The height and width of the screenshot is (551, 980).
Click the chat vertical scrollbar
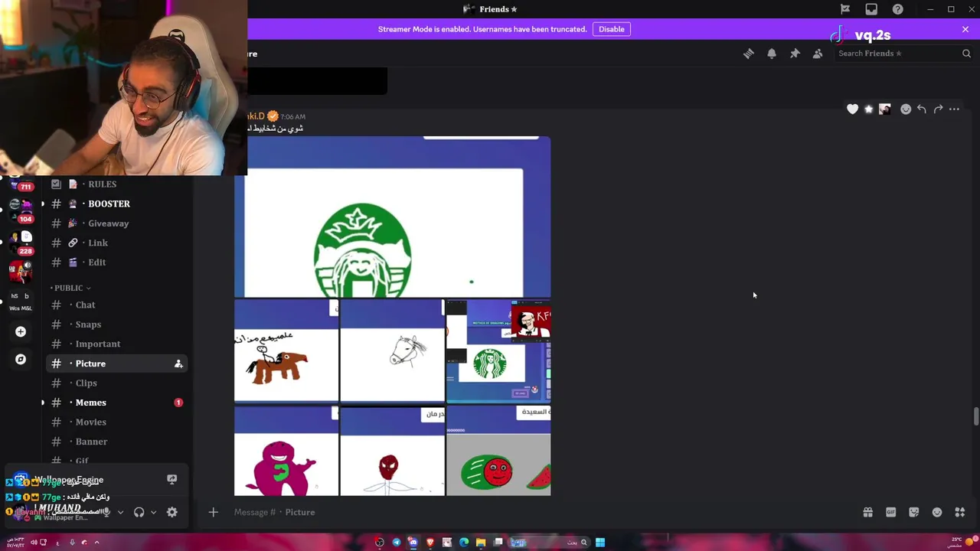(975, 418)
